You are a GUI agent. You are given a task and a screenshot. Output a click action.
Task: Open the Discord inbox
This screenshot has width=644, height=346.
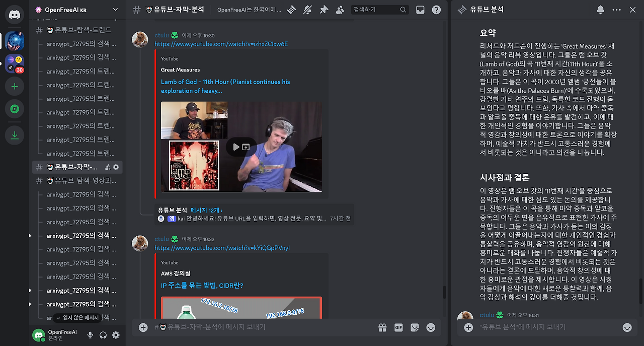(420, 9)
